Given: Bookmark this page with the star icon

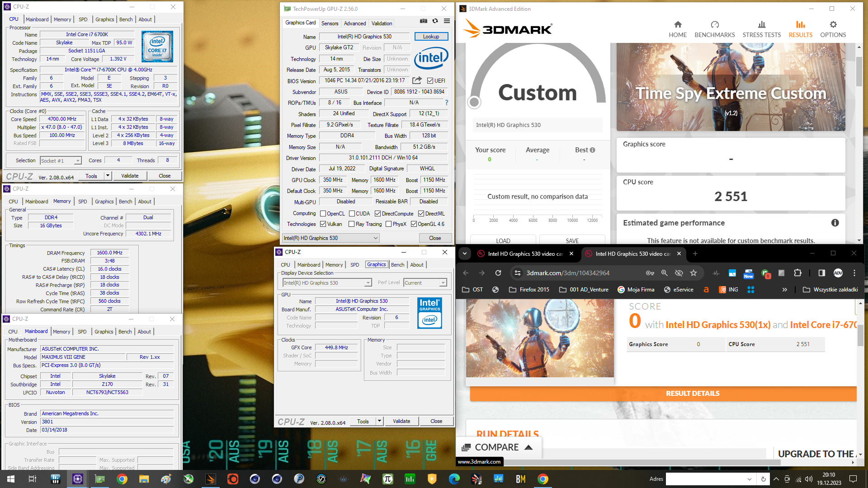Looking at the screenshot, I should (693, 273).
